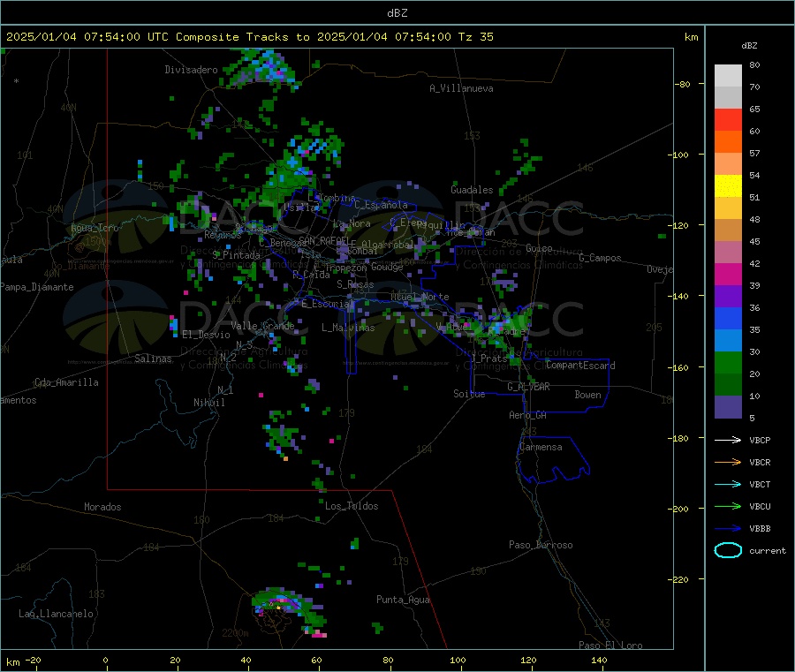This screenshot has height=672, width=795.
Task: Select the magenta swatch in dBZ scale
Action: coord(728,274)
